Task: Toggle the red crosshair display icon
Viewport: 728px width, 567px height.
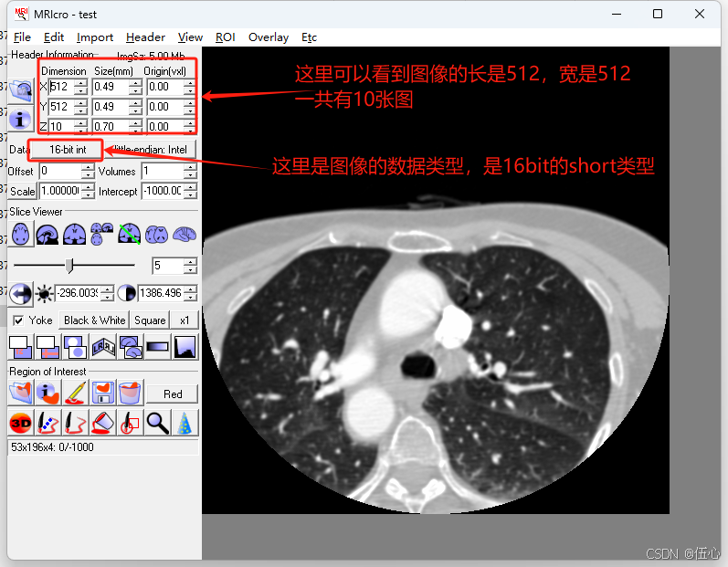Action: click(x=48, y=347)
